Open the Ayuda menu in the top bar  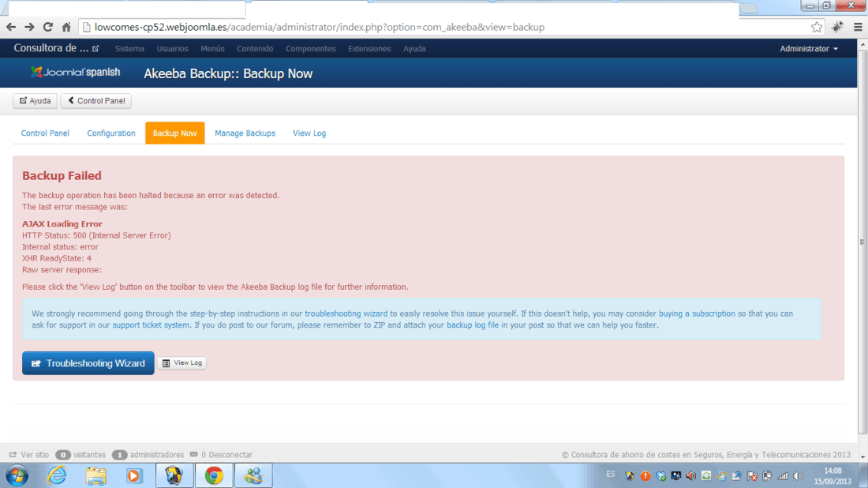(x=414, y=49)
